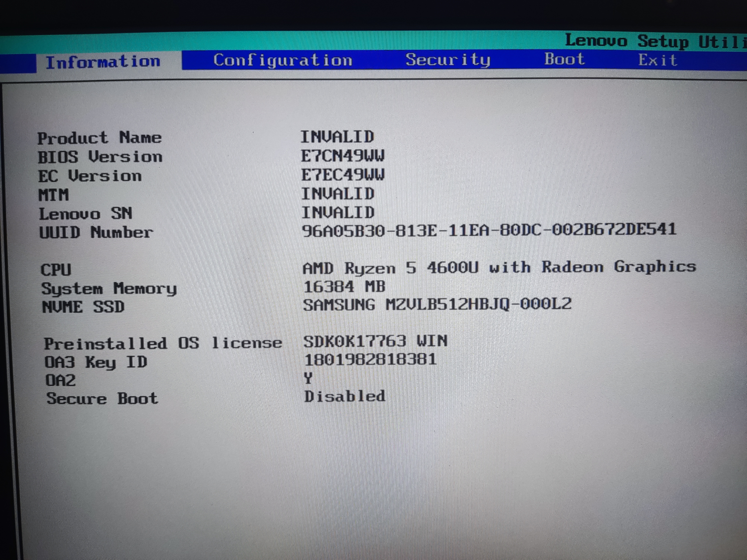747x560 pixels.
Task: Click the Secure Boot Disabled status
Action: coord(344,396)
